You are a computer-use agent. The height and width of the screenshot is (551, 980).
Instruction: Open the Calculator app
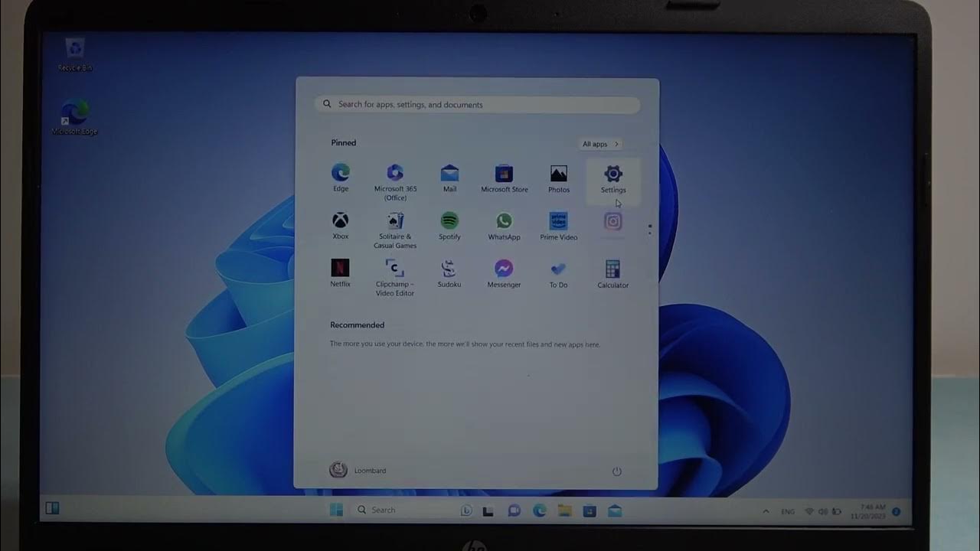[x=612, y=273]
